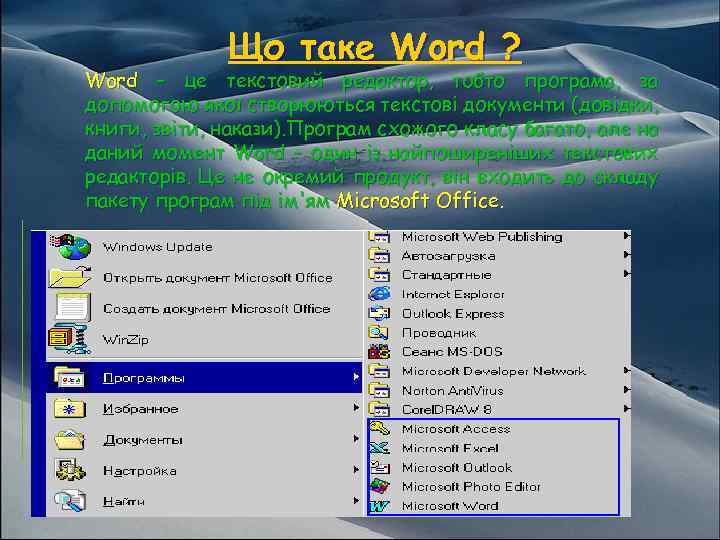
Task: Expand the Найти submenu arrow
Action: pyautogui.click(x=356, y=501)
